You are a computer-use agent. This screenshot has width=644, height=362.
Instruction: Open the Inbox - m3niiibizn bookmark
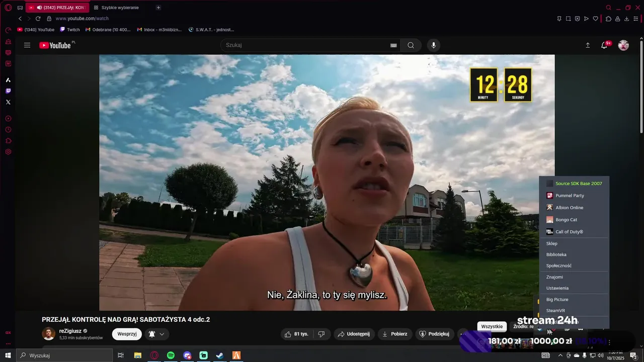[x=159, y=30]
